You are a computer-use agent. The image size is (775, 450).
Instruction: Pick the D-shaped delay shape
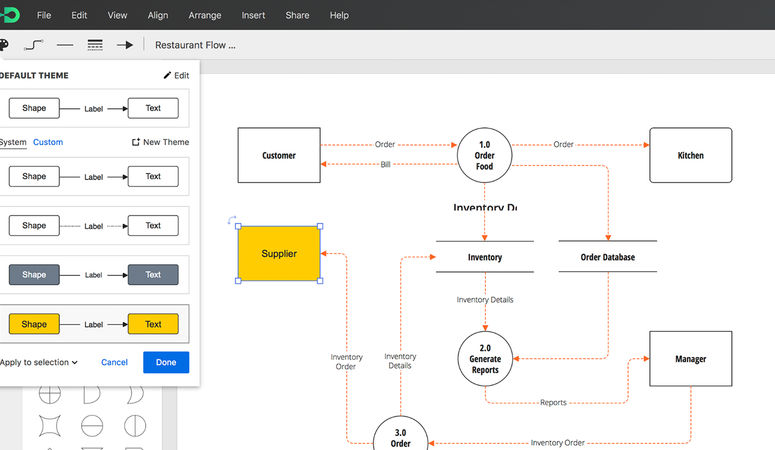[x=91, y=394]
